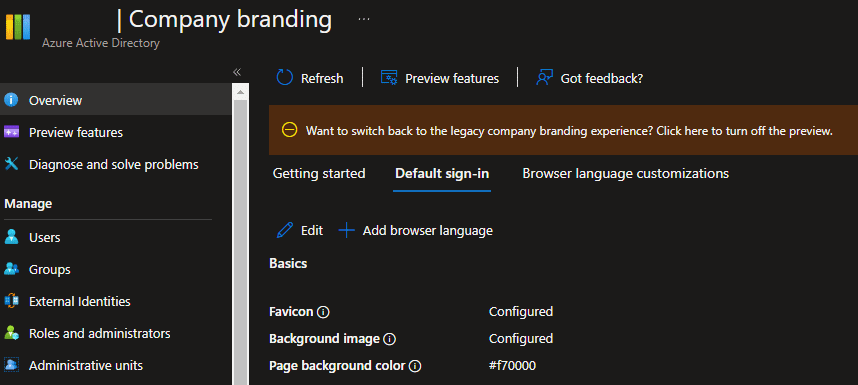Viewport: 858px width, 385px height.
Task: Click the Azure Active Directory logo icon
Action: (18, 27)
